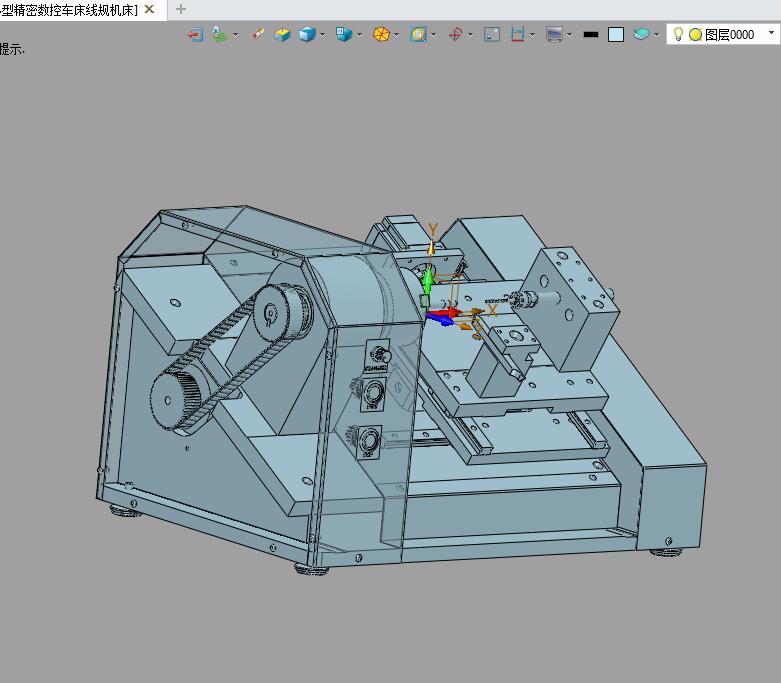
Task: Click the monitor display icon
Action: tap(554, 34)
